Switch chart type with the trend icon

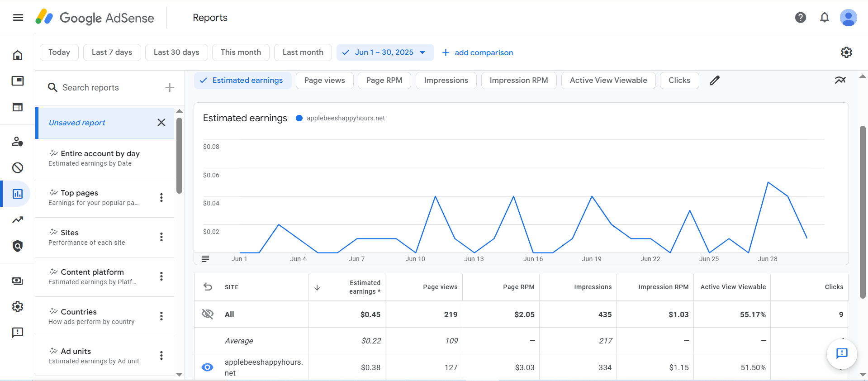point(840,80)
